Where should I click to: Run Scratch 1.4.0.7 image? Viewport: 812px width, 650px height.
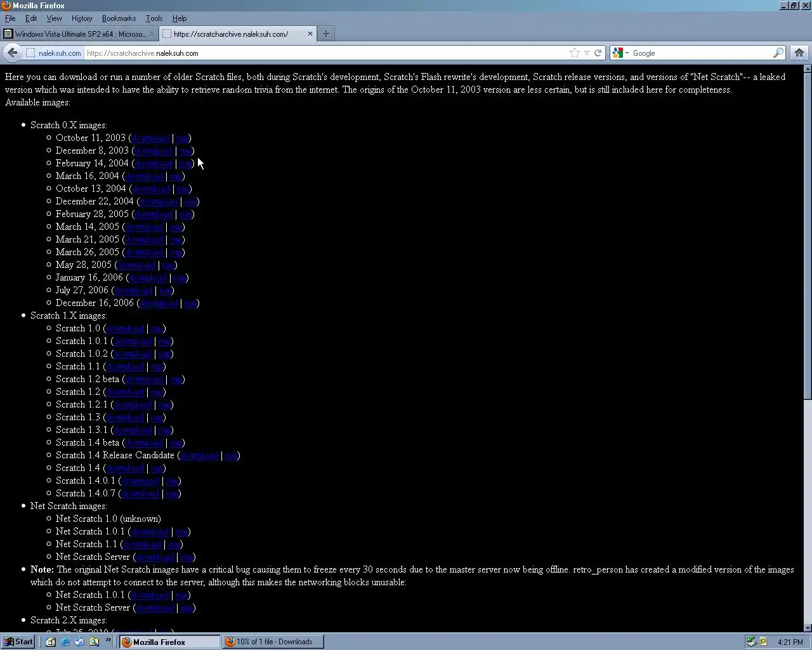click(x=171, y=493)
